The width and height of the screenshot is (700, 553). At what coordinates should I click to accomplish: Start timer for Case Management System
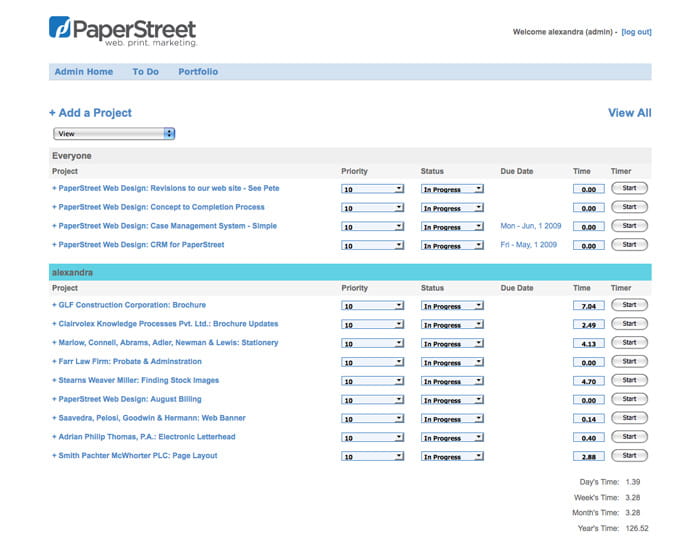click(629, 226)
